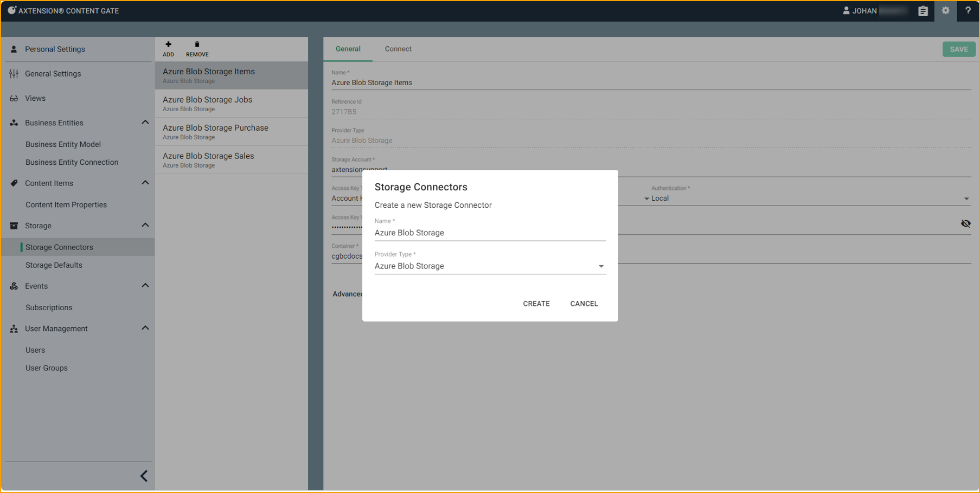Click the Events icon in sidebar
The height and width of the screenshot is (493, 980).
click(14, 286)
